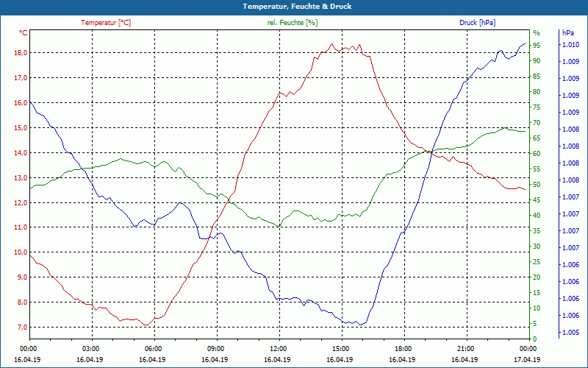
Task: Click the '9,0' temperature axis tick
Action: [23, 277]
